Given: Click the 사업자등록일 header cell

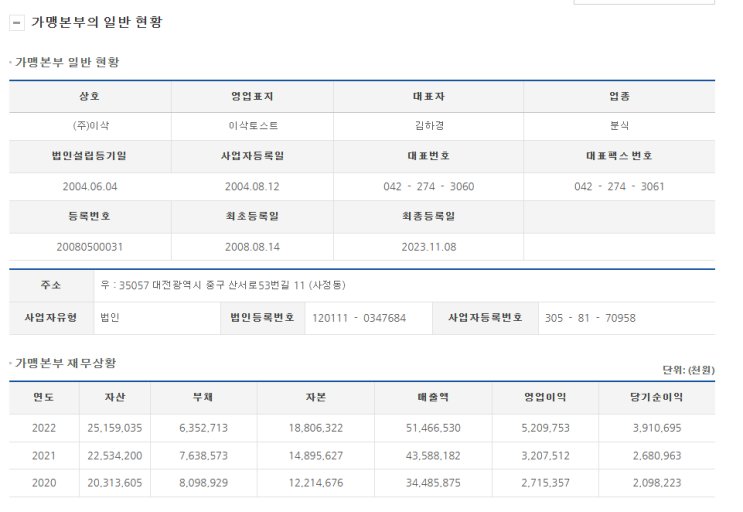Looking at the screenshot, I should click(252, 156).
